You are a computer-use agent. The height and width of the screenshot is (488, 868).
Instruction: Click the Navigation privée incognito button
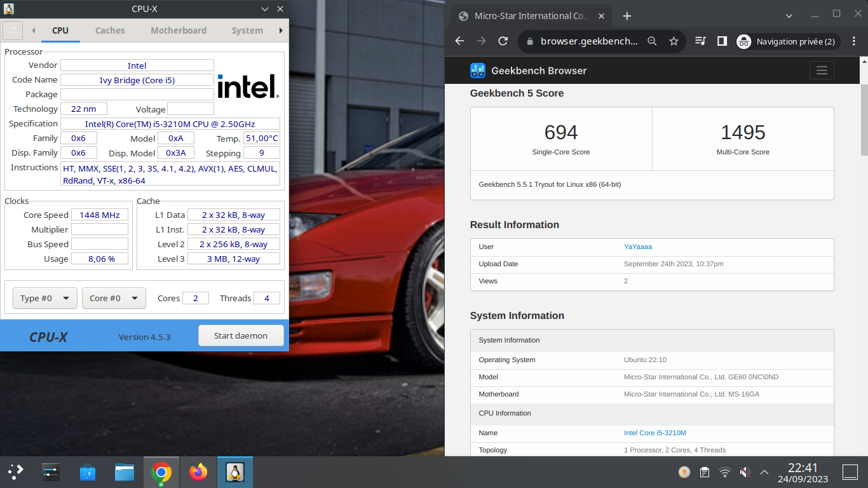point(788,41)
